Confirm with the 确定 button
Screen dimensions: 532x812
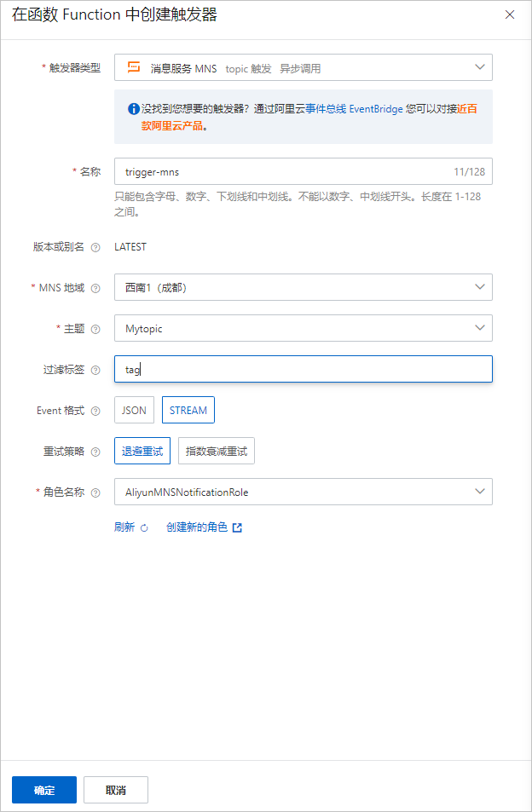[x=44, y=790]
